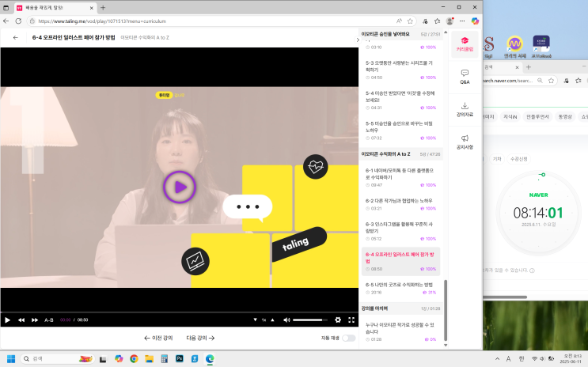Increase playback speed with the up triangle
The image size is (588, 367).
[272, 320]
